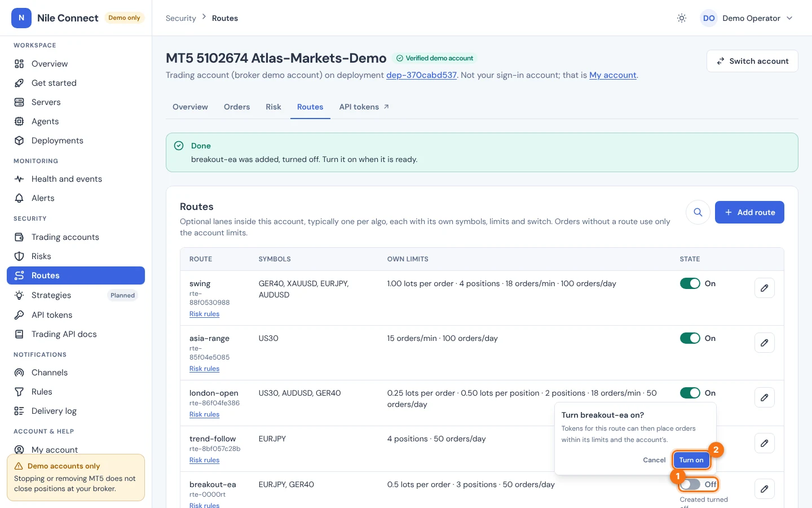The image size is (812, 508).
Task: Switch to the Orders tab
Action: [237, 107]
